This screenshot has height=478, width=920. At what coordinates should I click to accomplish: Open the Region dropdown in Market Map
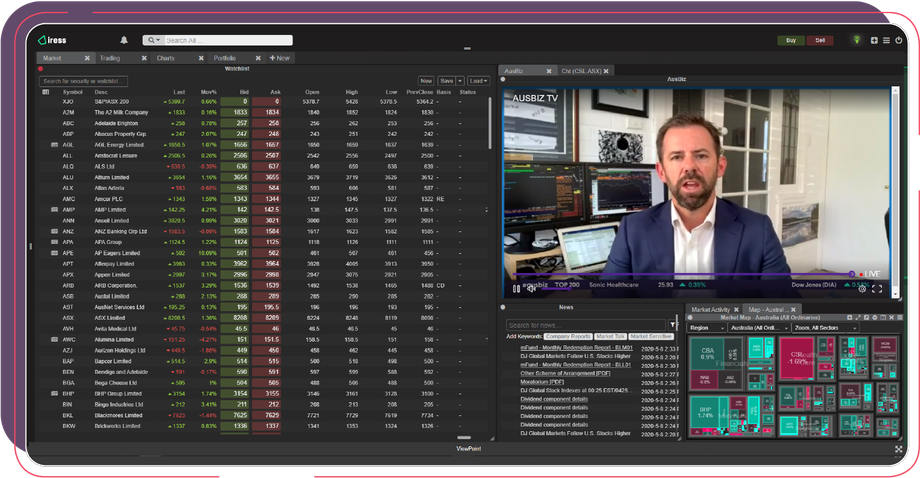tap(706, 328)
